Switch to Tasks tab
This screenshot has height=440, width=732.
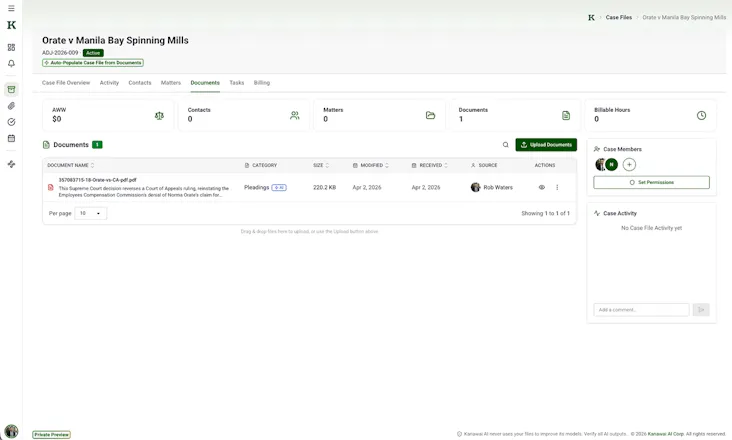[x=237, y=83]
